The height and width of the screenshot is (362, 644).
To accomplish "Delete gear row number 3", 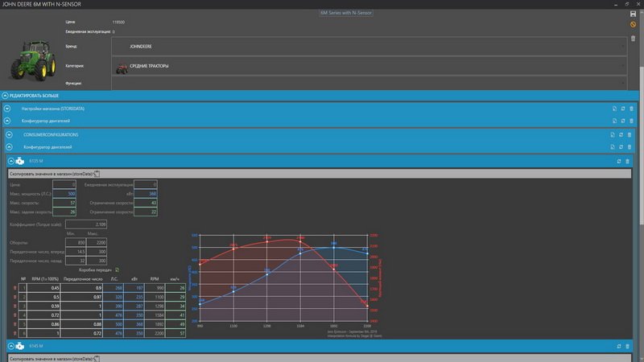I will pos(15,306).
